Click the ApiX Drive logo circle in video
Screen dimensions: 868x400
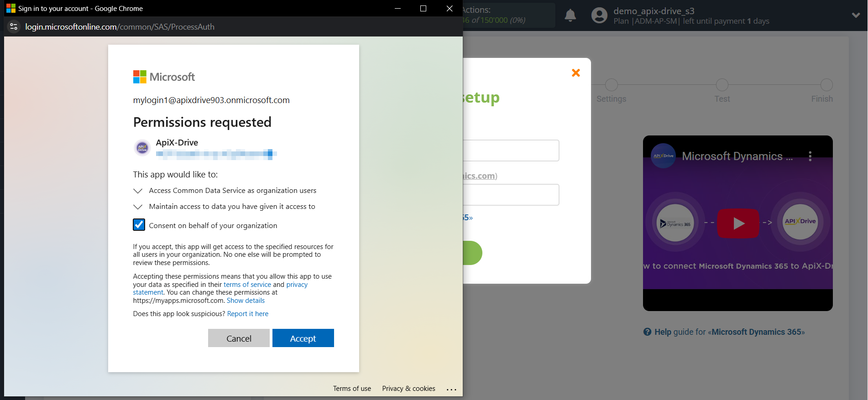pyautogui.click(x=800, y=222)
